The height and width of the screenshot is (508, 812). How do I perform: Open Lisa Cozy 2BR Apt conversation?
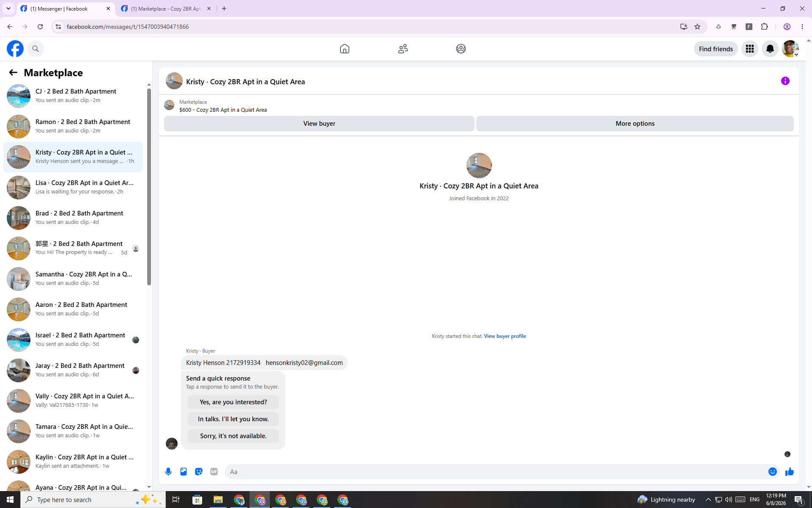(x=73, y=188)
